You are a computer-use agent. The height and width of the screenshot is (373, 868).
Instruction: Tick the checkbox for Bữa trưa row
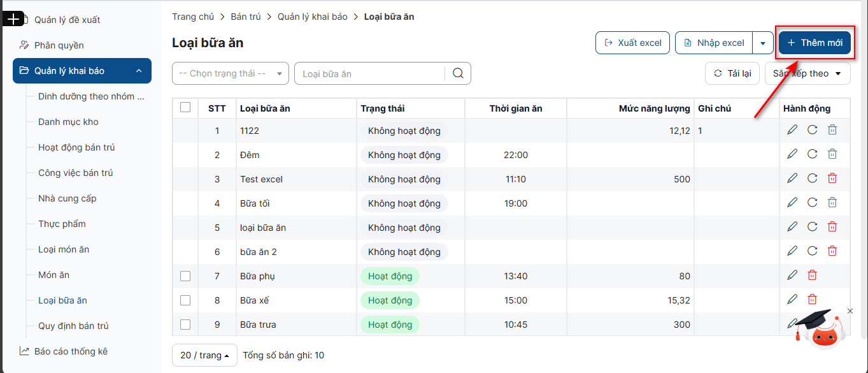tap(185, 325)
